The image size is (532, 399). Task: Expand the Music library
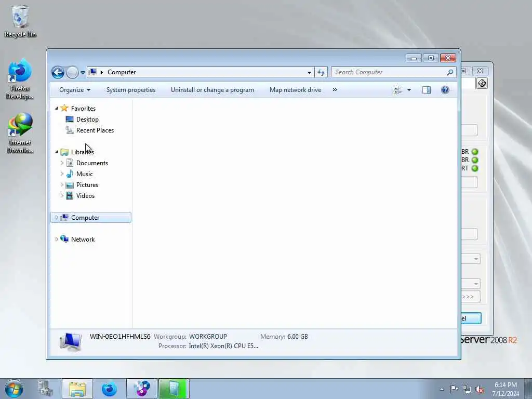(x=62, y=174)
